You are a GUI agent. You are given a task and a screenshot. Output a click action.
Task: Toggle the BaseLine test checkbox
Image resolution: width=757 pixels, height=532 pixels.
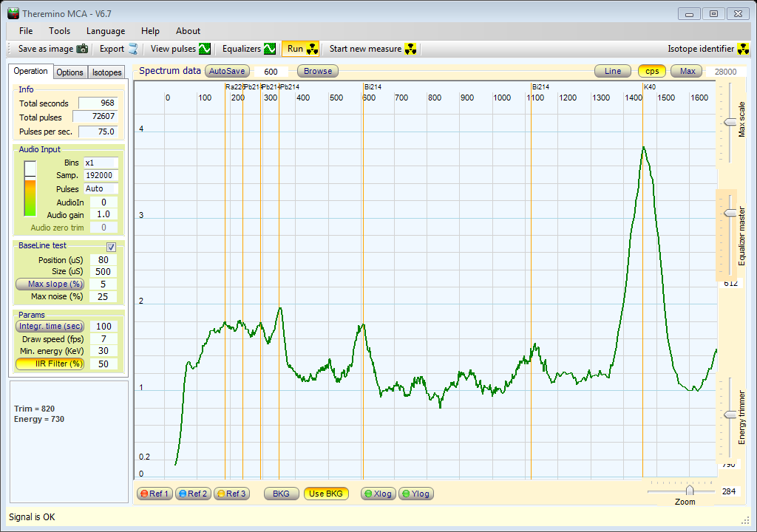point(112,247)
